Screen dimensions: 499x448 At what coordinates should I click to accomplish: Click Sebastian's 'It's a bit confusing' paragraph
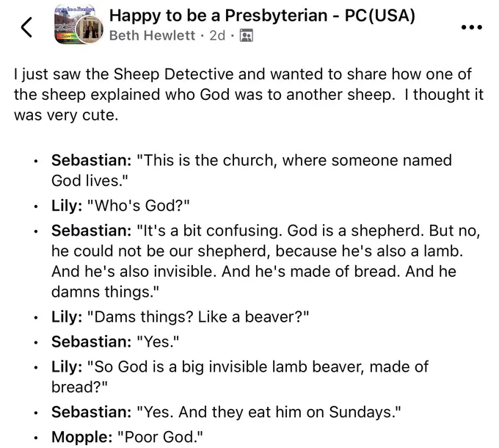point(266,261)
